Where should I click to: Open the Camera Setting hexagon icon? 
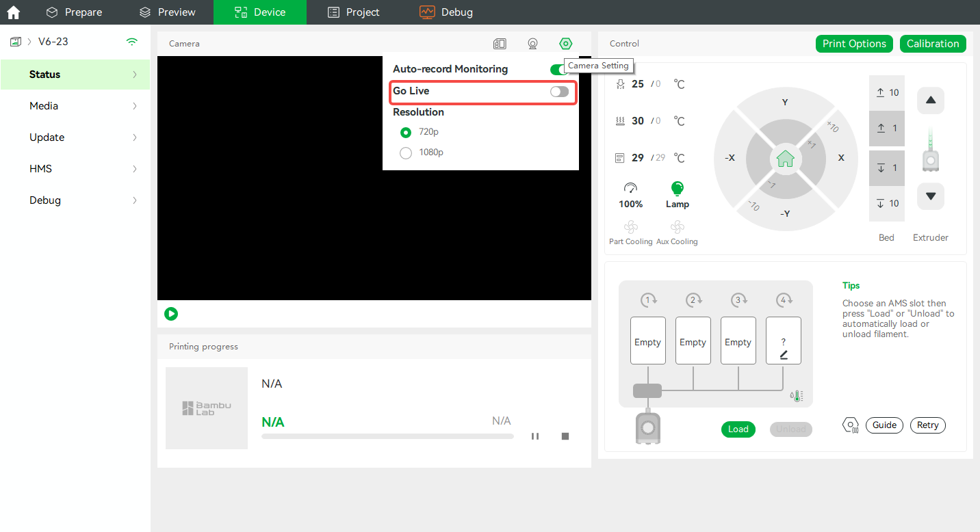tap(565, 44)
